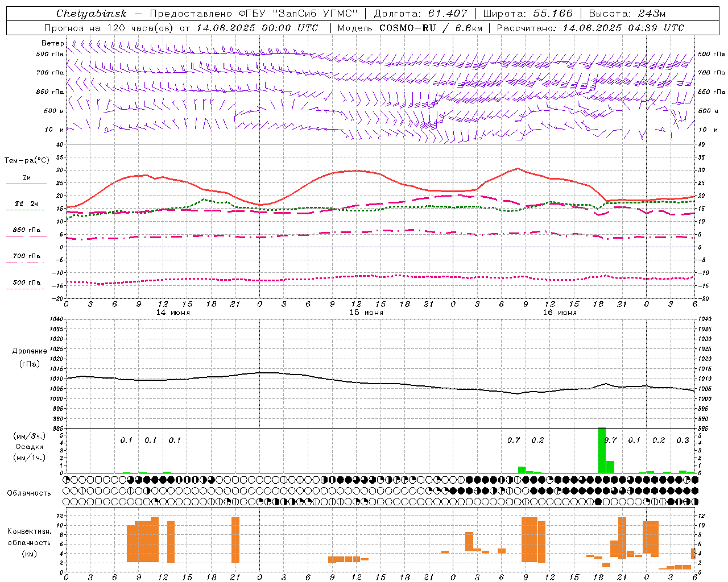Click the '9.7' precipitation value

(611, 440)
